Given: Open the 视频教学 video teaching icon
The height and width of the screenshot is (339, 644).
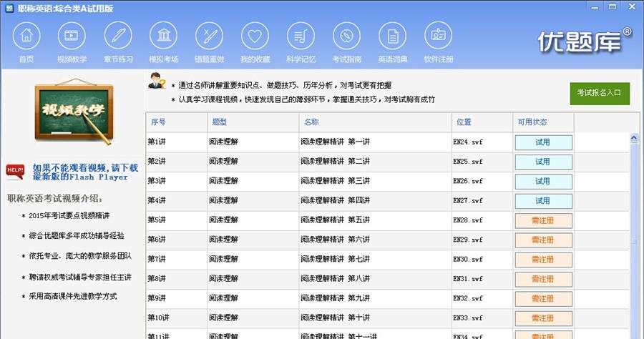Looking at the screenshot, I should (72, 36).
